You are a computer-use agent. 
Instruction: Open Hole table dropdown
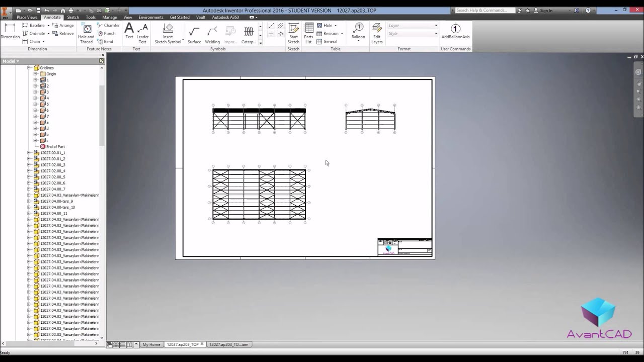pyautogui.click(x=336, y=25)
